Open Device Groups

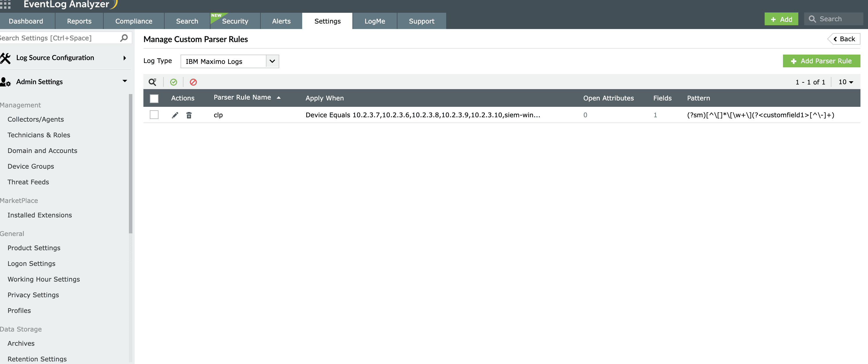31,166
